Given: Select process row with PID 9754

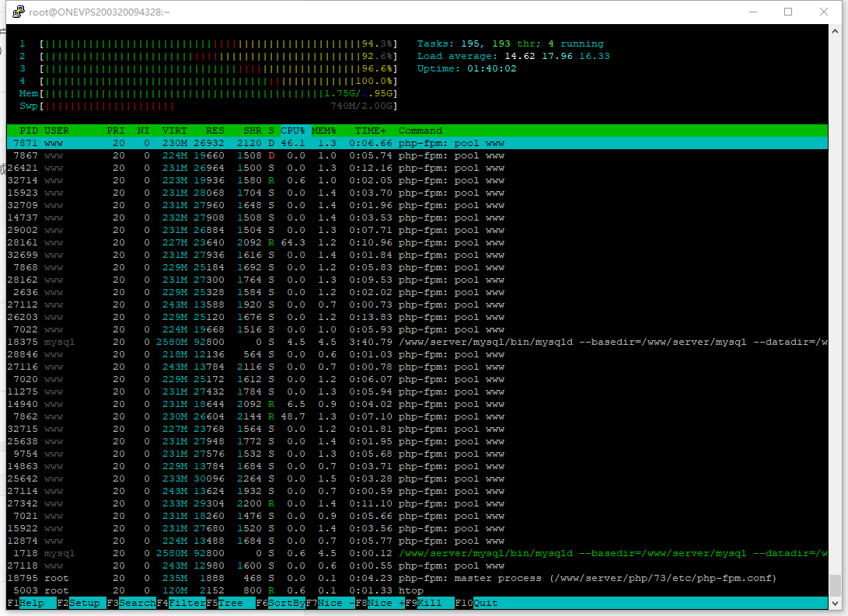Looking at the screenshot, I should [417, 454].
